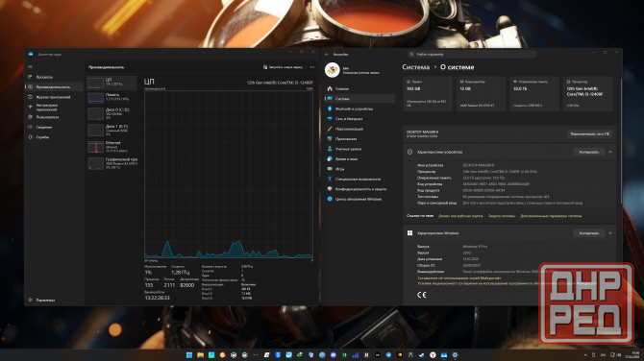Select Диск 1 (E: F:) performance item
The height and width of the screenshot is (361, 644).
point(111,130)
